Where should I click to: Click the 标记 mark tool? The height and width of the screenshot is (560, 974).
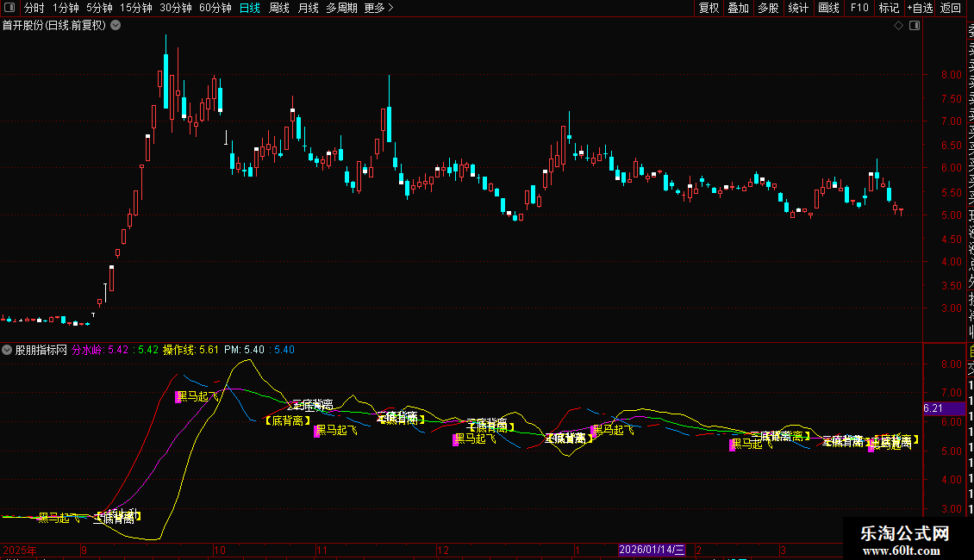(x=889, y=8)
